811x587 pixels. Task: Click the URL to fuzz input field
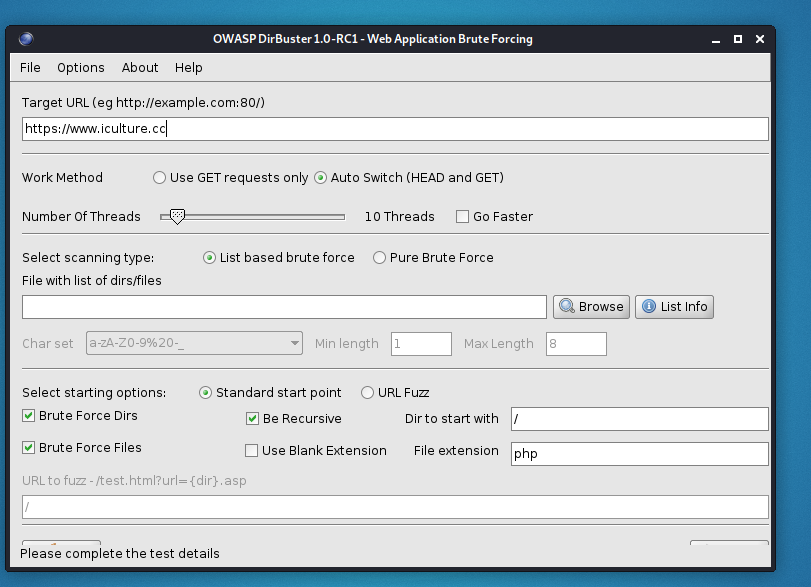tap(395, 507)
